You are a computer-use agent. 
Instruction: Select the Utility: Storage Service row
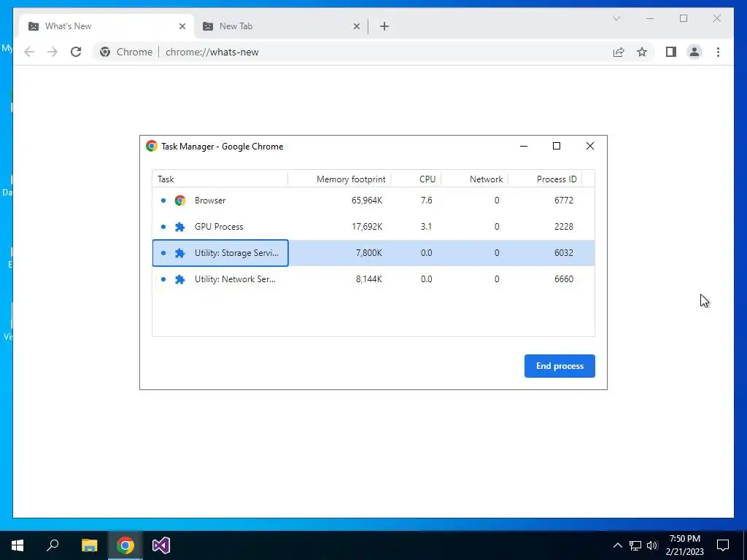tap(373, 253)
